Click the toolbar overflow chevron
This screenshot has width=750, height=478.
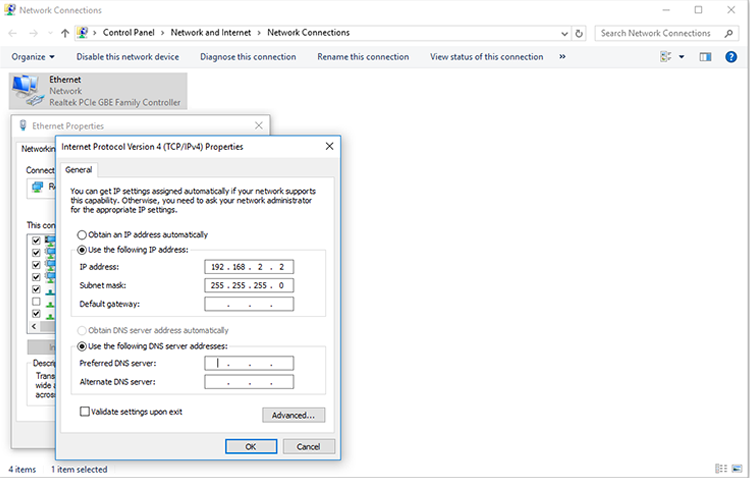562,57
